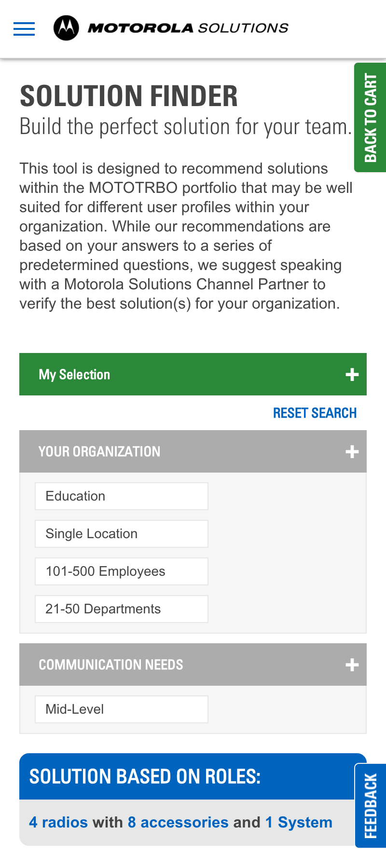Click the 4 radios link
386x868 pixels.
pos(58,822)
